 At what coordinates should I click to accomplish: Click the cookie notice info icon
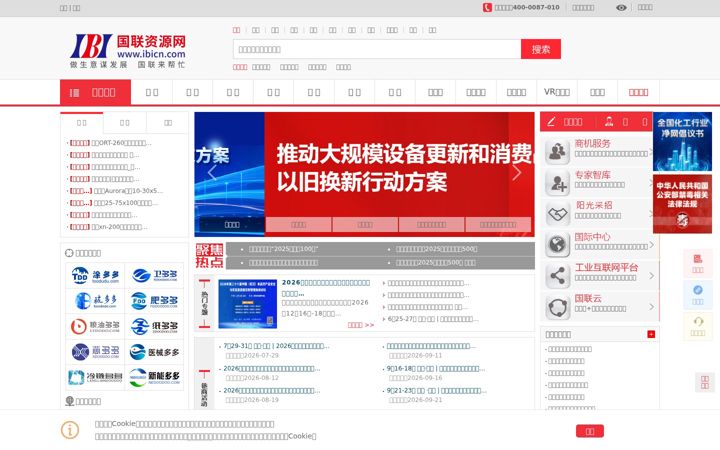[70, 430]
